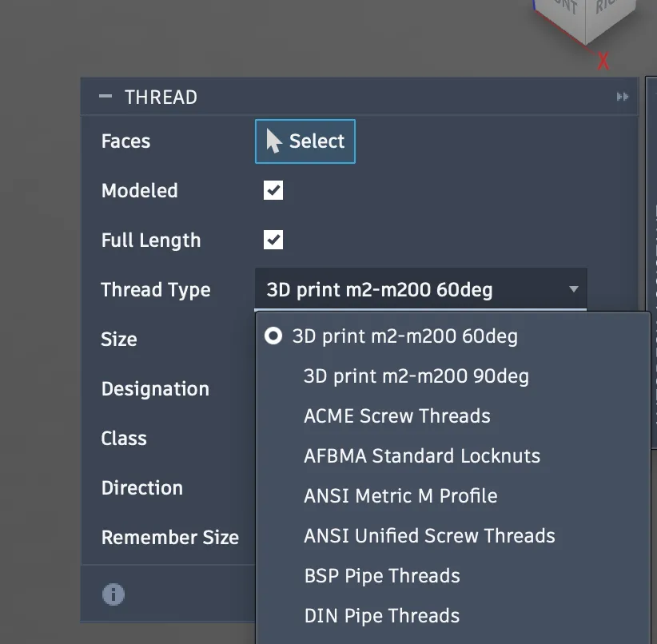
Task: Click the view cube in corner
Action: (587, 19)
